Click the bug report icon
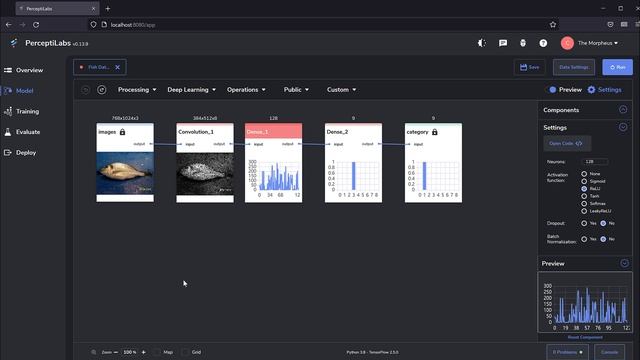 tap(523, 43)
